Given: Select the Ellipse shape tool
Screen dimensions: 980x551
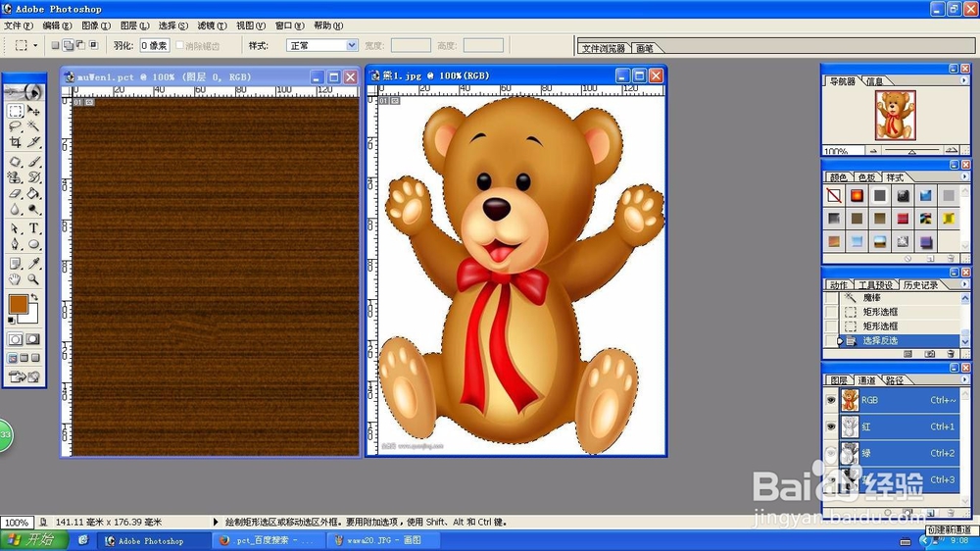Looking at the screenshot, I should pyautogui.click(x=33, y=244).
